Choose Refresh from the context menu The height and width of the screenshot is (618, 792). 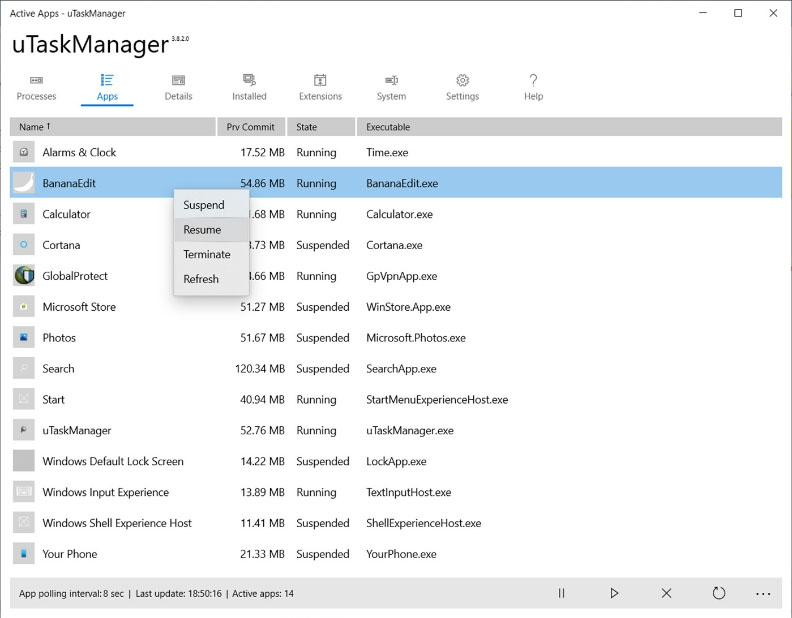(x=211, y=279)
